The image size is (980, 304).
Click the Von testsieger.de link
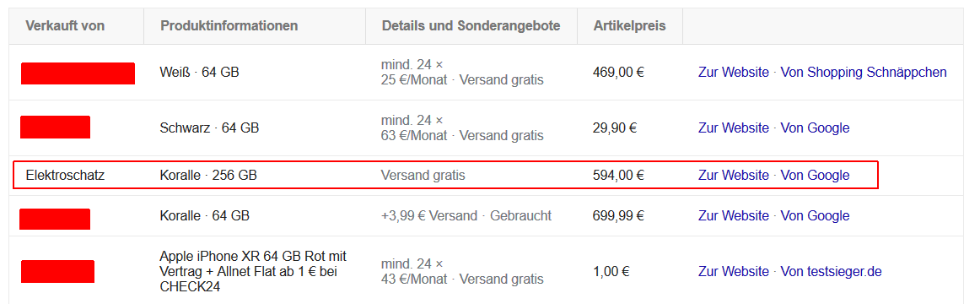click(832, 271)
